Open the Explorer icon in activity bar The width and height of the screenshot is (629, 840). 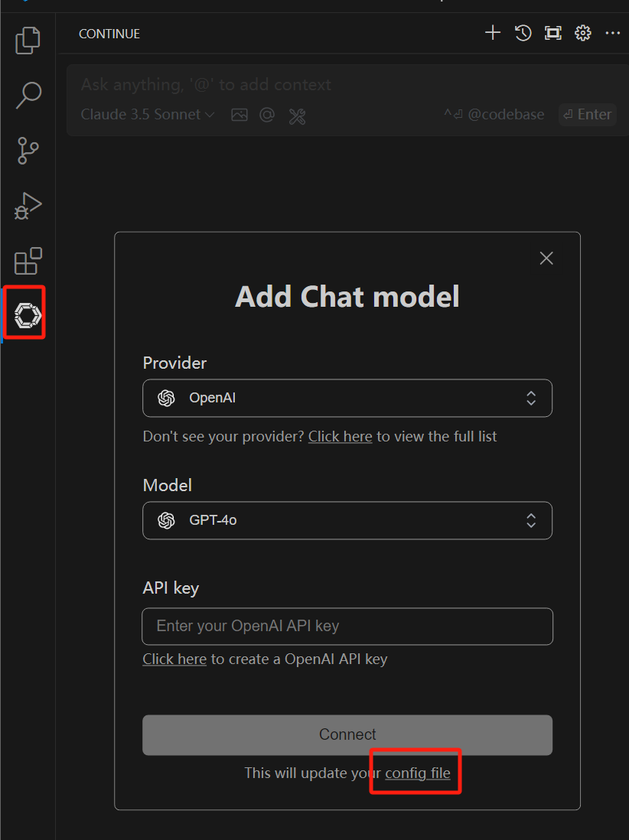pos(27,40)
